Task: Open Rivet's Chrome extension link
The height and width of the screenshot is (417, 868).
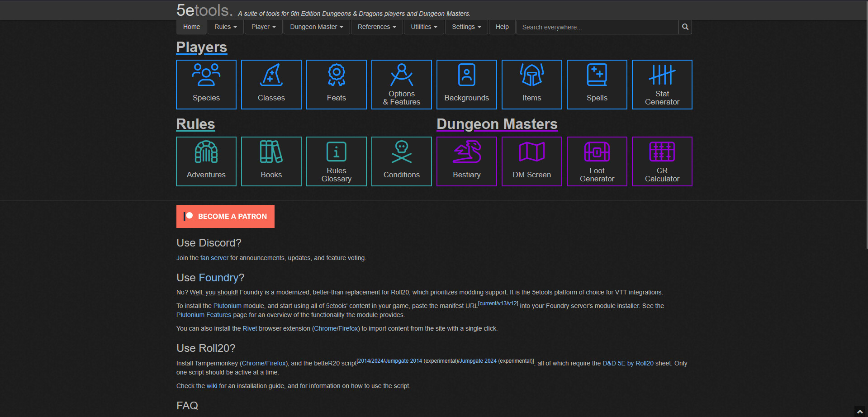Action: pyautogui.click(x=325, y=328)
